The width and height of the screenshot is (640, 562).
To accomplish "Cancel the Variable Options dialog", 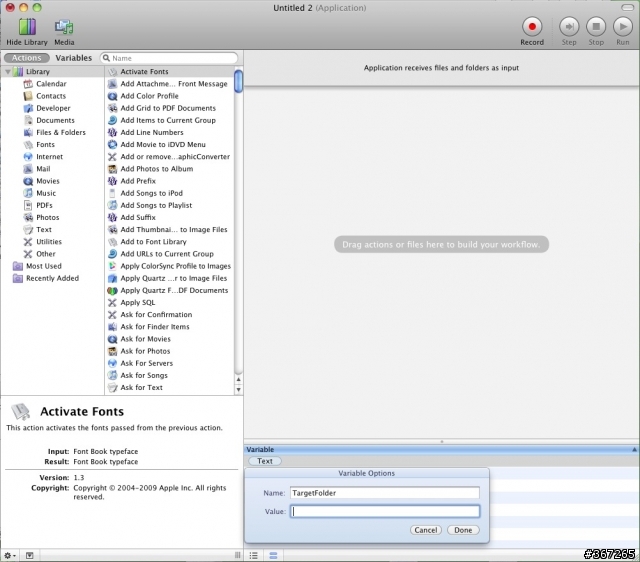I will click(426, 530).
